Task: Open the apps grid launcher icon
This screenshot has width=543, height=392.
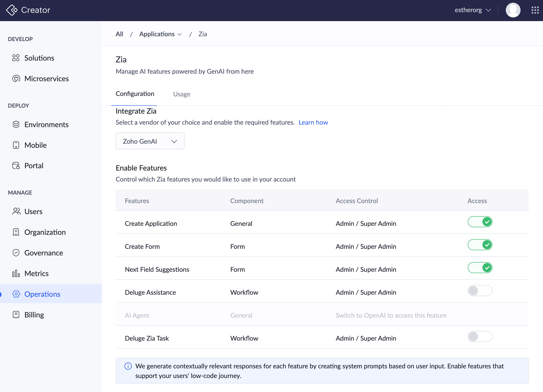Action: coord(535,10)
